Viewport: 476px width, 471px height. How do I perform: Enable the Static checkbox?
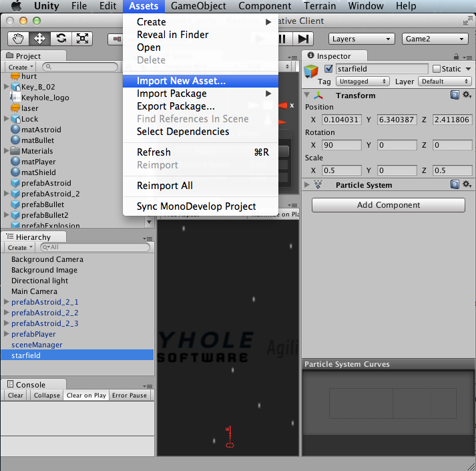(x=437, y=69)
